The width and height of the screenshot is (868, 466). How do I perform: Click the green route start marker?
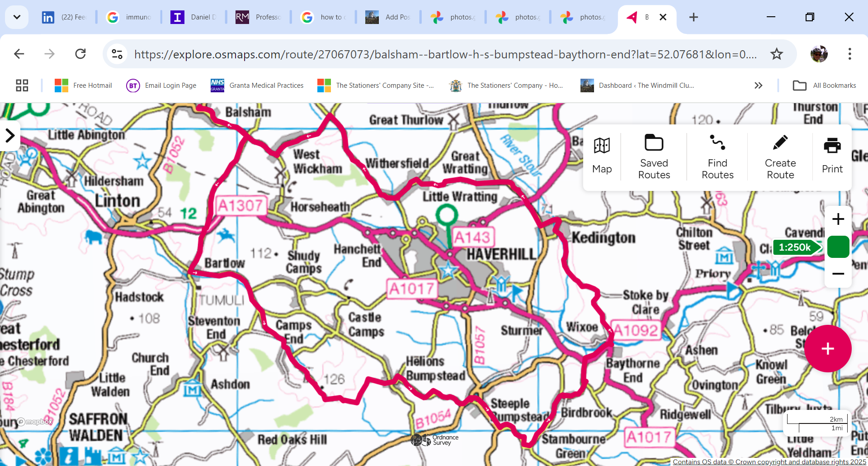(x=447, y=215)
